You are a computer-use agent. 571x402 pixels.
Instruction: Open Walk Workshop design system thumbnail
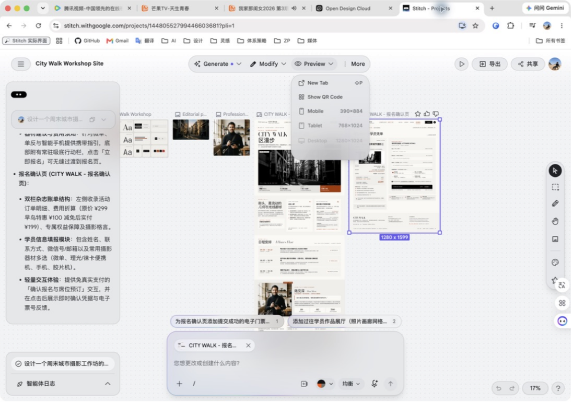[144, 138]
